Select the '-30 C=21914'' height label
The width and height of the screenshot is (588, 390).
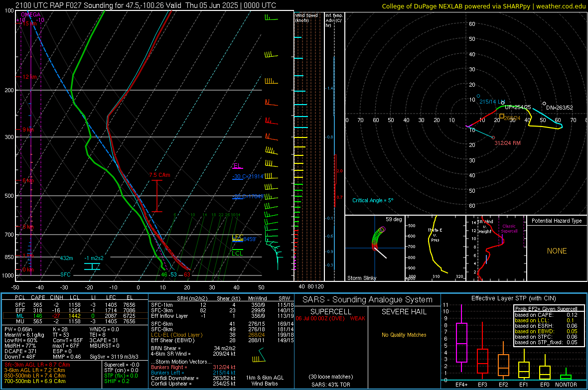coord(248,177)
